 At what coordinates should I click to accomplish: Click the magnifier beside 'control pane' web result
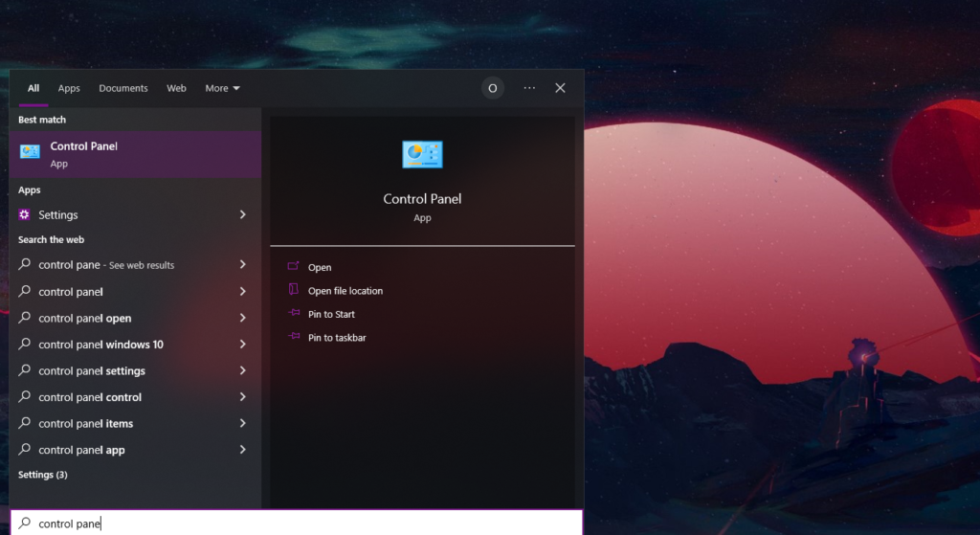(x=24, y=264)
